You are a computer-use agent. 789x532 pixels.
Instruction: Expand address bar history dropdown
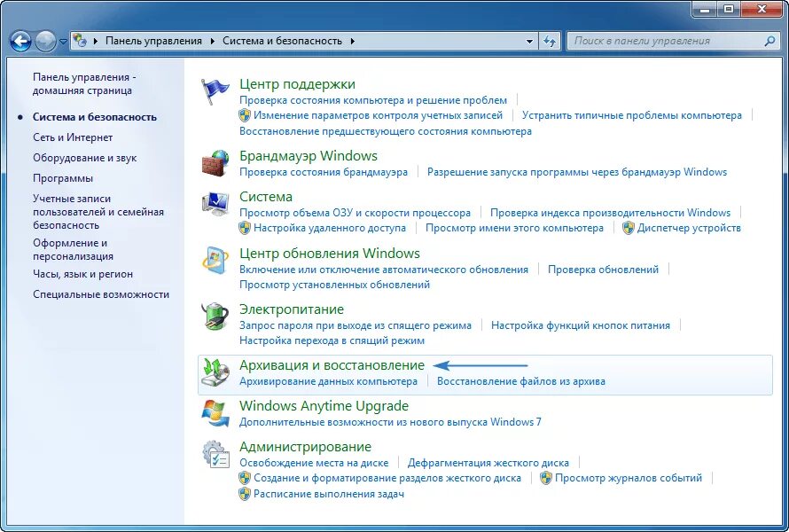tap(529, 42)
